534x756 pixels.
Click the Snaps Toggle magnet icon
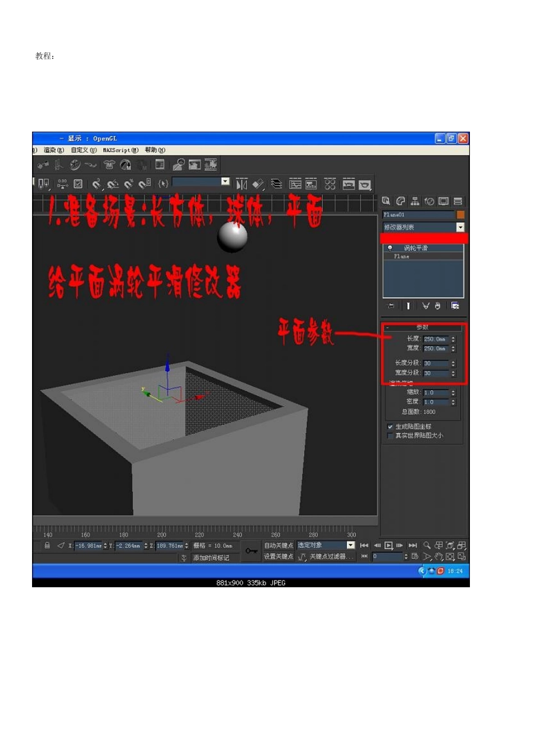tap(97, 184)
